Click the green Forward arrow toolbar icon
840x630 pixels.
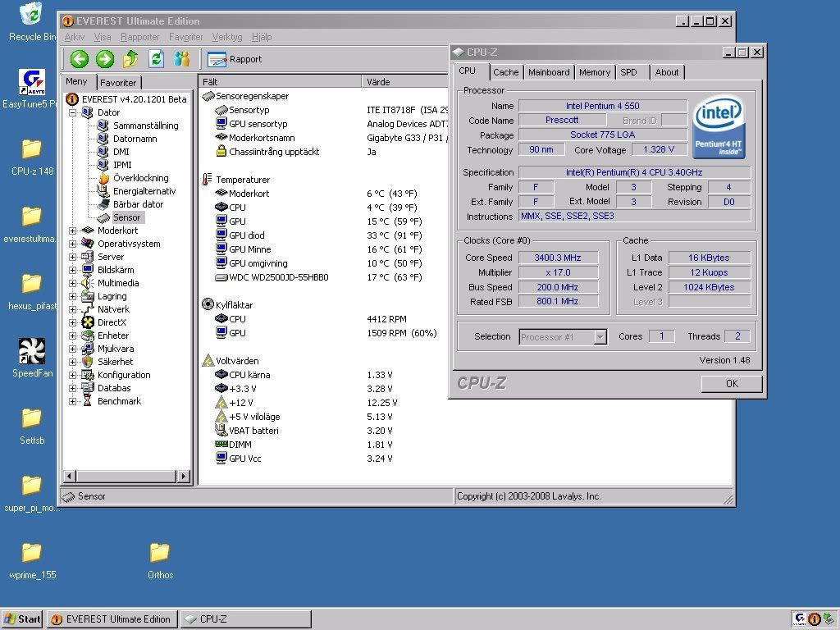[104, 59]
